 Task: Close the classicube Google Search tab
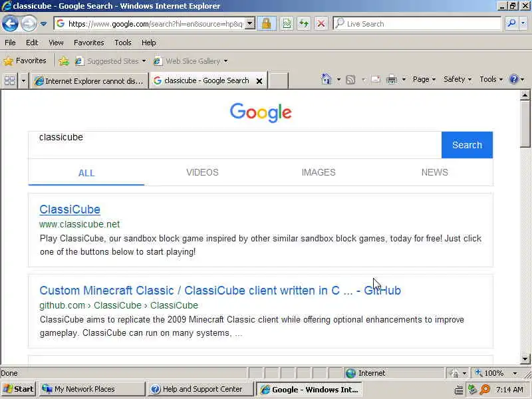[x=259, y=81]
